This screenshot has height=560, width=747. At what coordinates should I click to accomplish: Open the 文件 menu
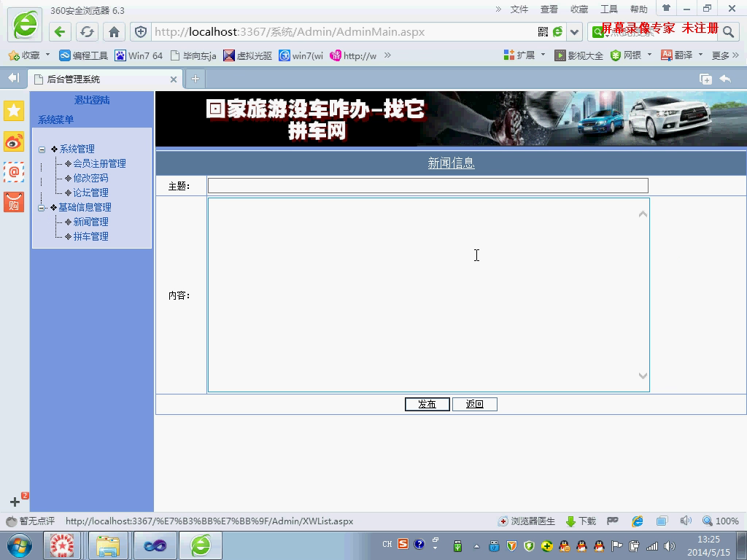click(x=519, y=9)
